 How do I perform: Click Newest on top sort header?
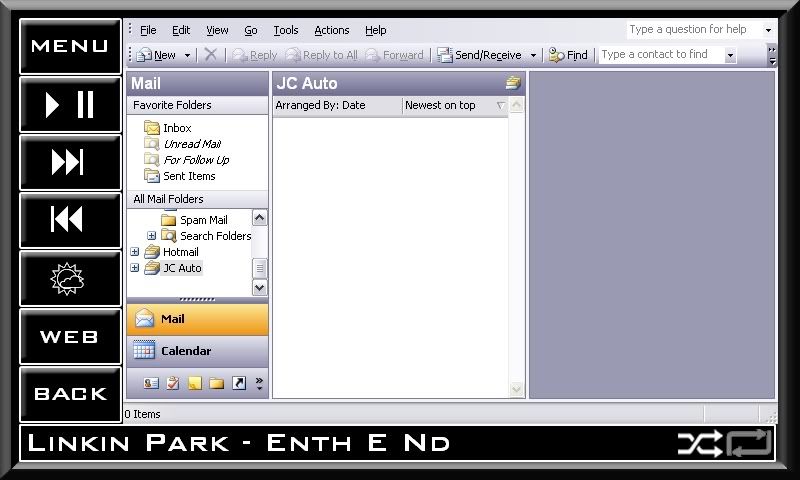(x=455, y=106)
